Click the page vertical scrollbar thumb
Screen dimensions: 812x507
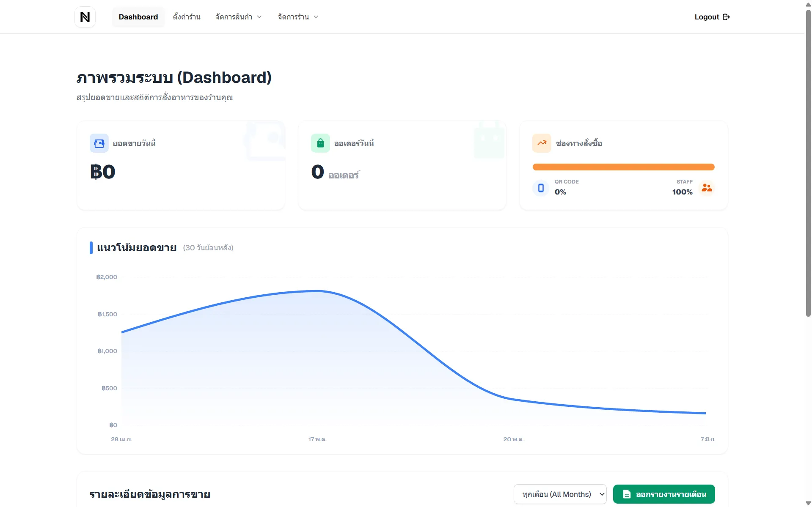(x=808, y=163)
